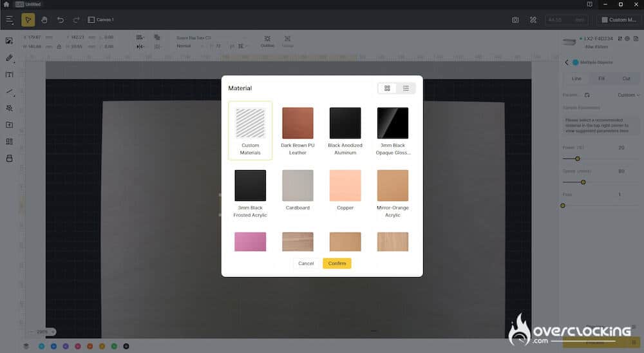
Task: Edit the material thickness mm field
Action: 566,20
